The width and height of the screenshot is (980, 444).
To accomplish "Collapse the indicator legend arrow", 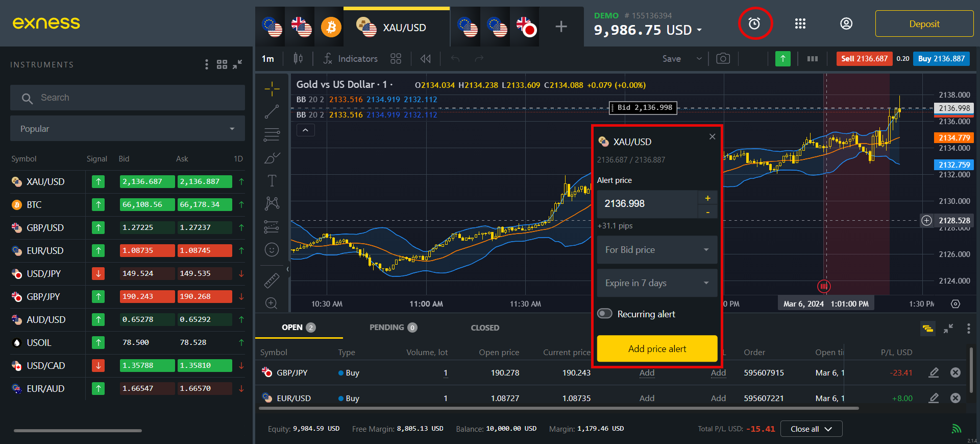I will pos(305,130).
